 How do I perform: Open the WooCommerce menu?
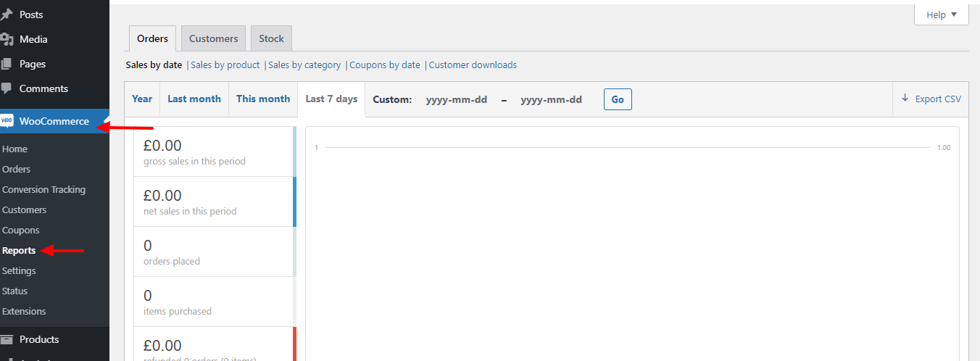[x=54, y=121]
